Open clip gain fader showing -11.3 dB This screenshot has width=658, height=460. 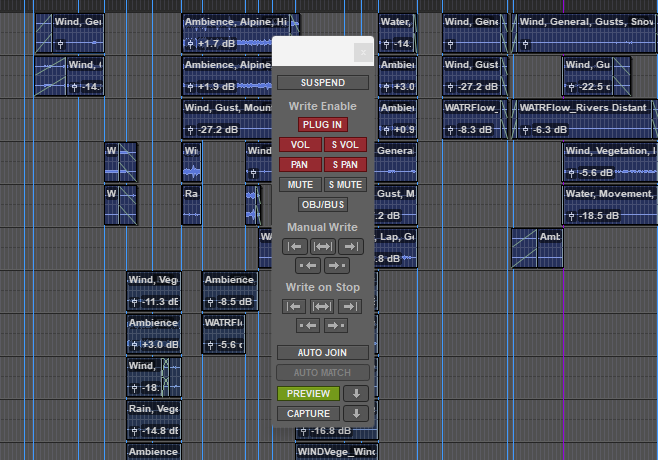point(134,302)
